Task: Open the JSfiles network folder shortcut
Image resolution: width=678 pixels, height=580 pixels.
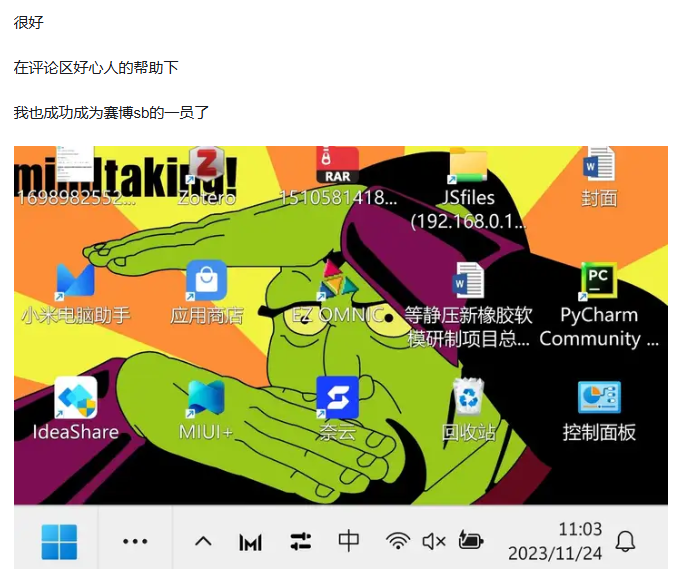Action: [468, 166]
